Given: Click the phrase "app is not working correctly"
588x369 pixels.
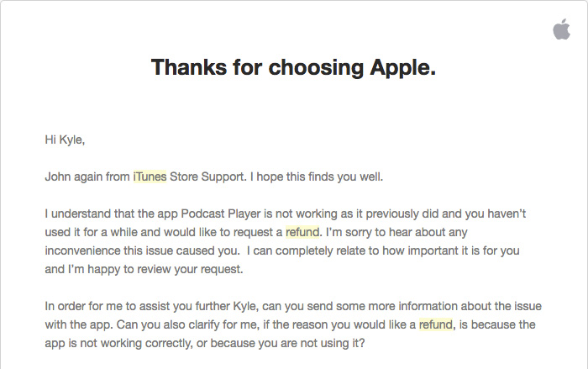Looking at the screenshot, I should pyautogui.click(x=118, y=342).
